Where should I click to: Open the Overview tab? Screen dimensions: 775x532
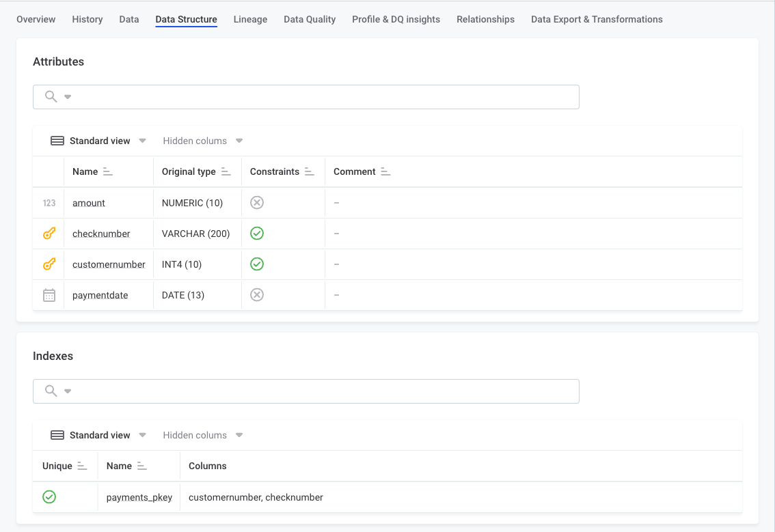pos(36,19)
